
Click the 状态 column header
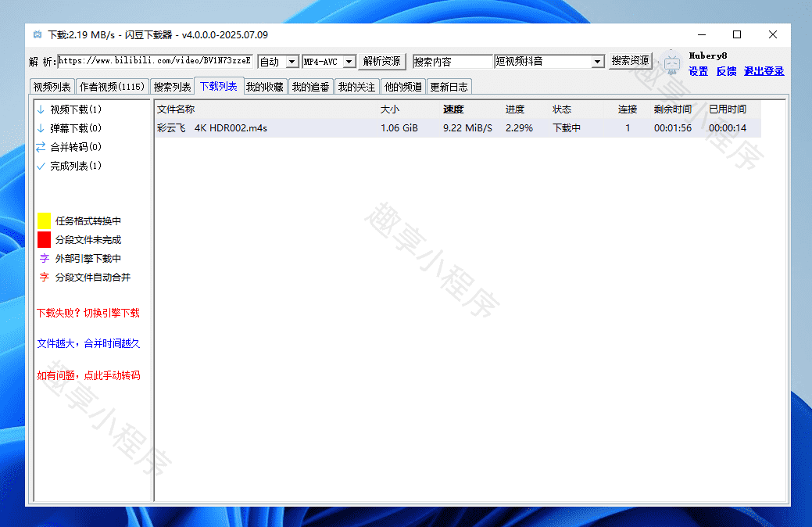coord(562,109)
